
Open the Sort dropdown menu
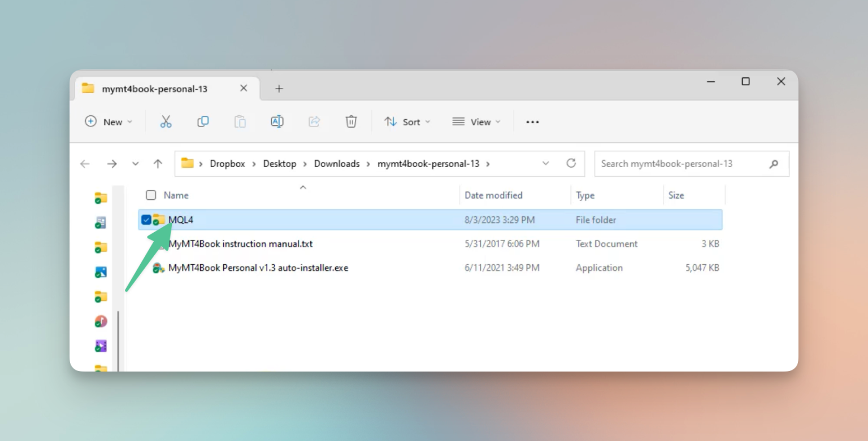pos(407,122)
